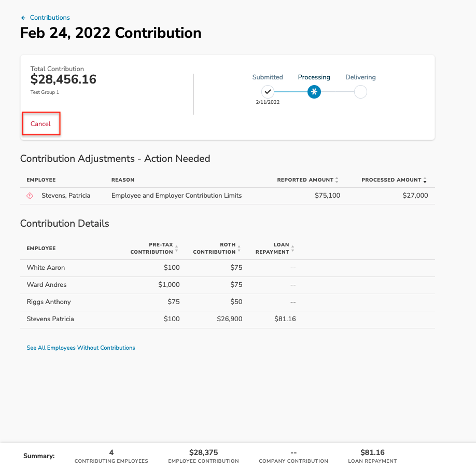
Task: Click the Submitted checkmark step
Action: 268,91
